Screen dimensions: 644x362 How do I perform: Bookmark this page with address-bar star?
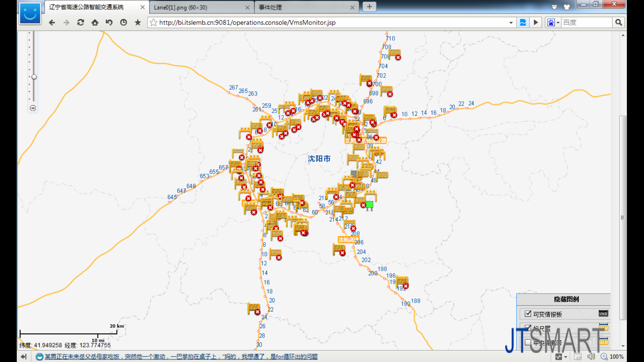pyautogui.click(x=153, y=22)
